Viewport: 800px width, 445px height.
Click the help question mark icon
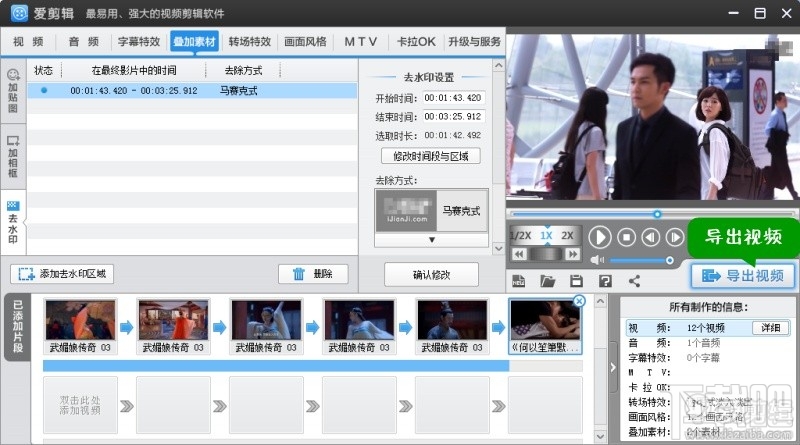(x=605, y=281)
